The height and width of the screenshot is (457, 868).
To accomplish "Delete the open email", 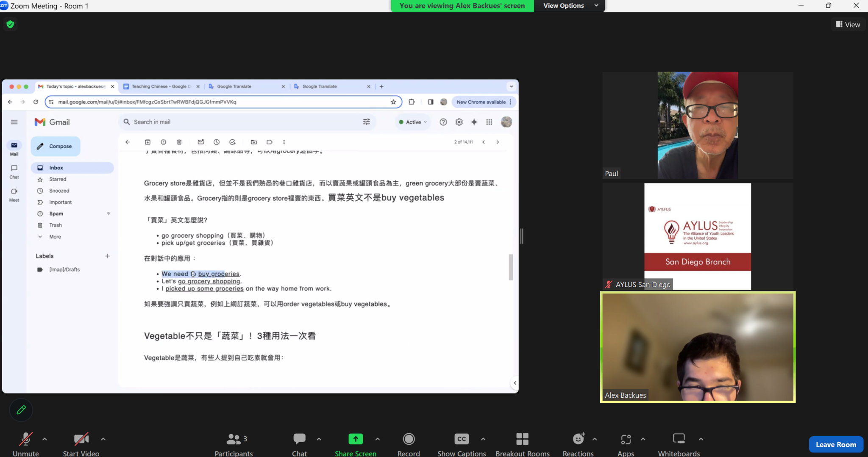I will (179, 142).
